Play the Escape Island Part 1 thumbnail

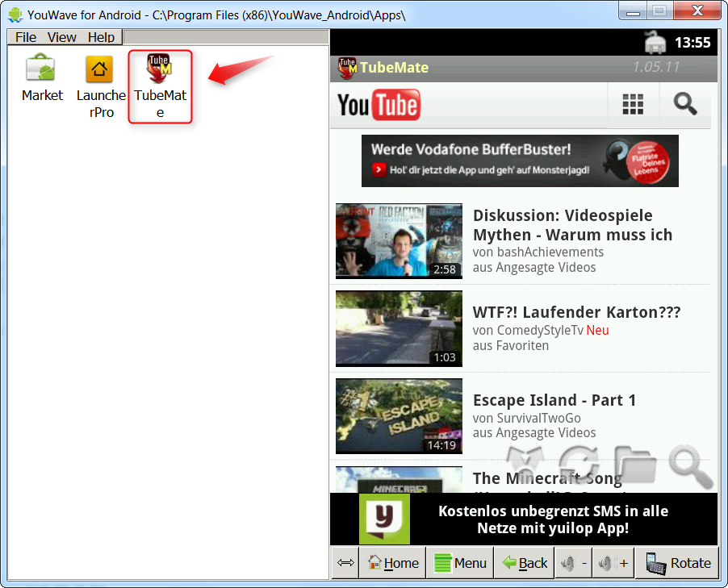(398, 415)
